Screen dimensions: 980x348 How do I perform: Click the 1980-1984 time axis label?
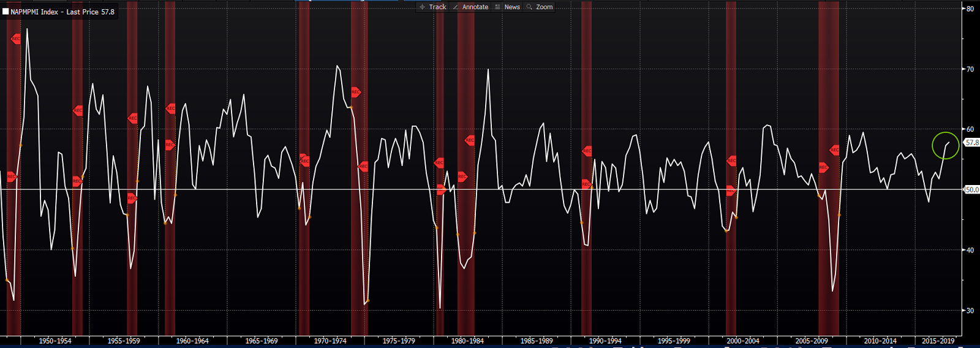467,341
